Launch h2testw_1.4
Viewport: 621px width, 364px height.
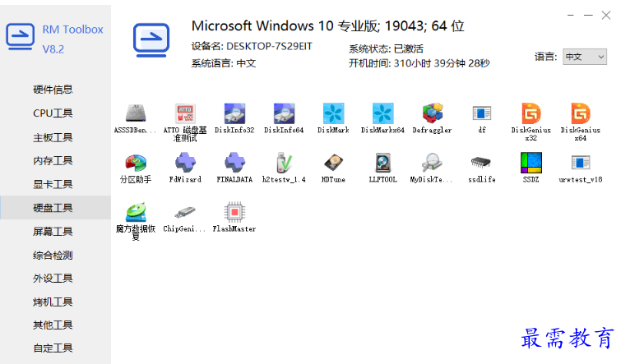(x=284, y=163)
